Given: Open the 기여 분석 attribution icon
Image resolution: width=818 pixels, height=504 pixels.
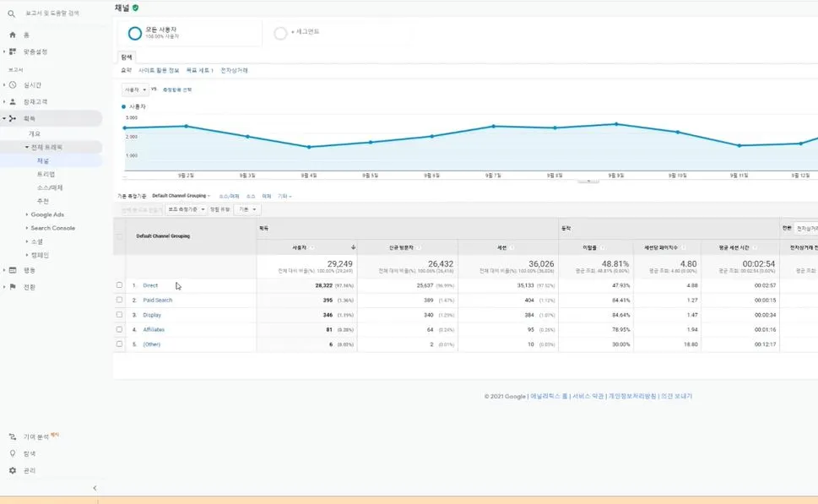Looking at the screenshot, I should [13, 436].
